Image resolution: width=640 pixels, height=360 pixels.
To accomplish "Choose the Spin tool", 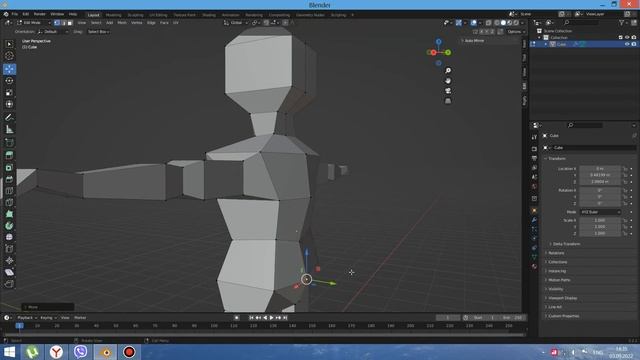I will (x=9, y=226).
